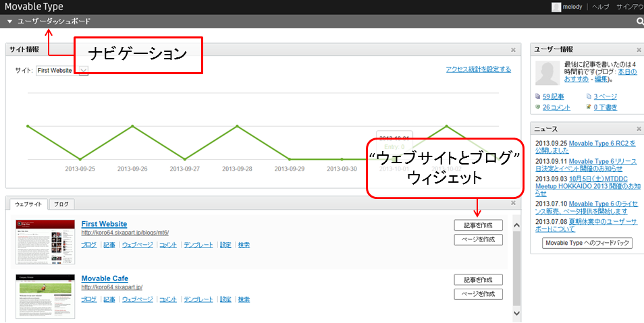This screenshot has width=644, height=323.
Task: Open Movable Cafe 記事 link
Action: click(109, 299)
